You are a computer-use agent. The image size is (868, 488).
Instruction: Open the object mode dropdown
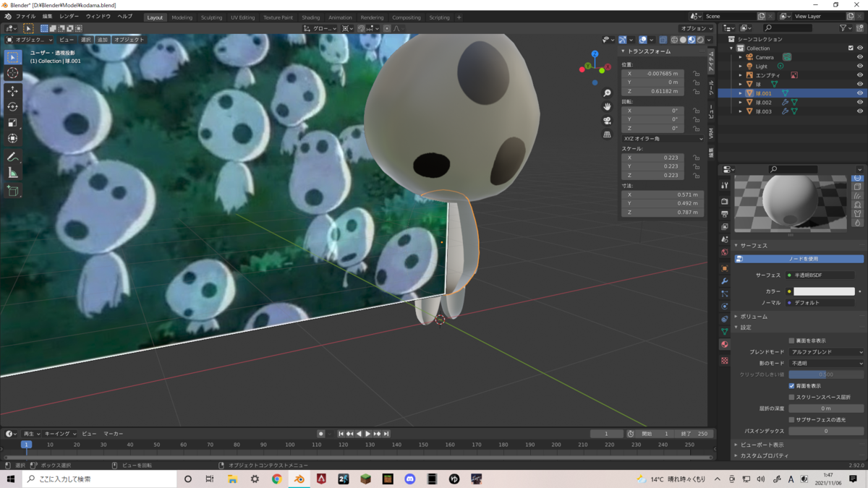(30, 40)
